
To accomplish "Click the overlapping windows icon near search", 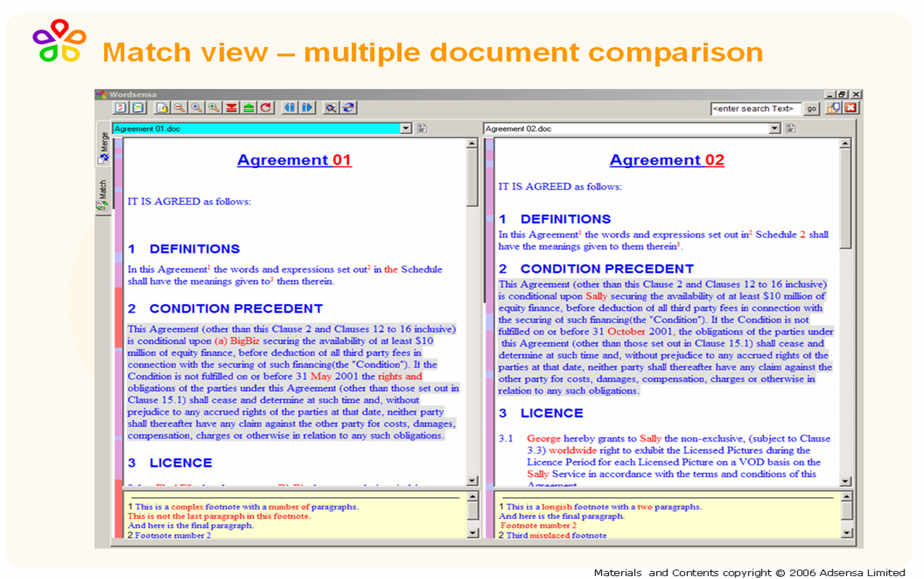I will tap(833, 108).
